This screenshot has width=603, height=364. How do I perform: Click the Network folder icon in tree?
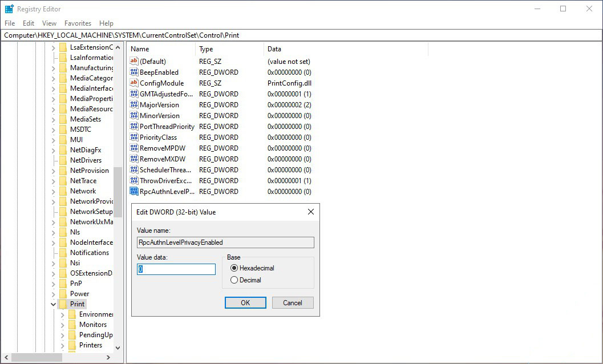(63, 191)
